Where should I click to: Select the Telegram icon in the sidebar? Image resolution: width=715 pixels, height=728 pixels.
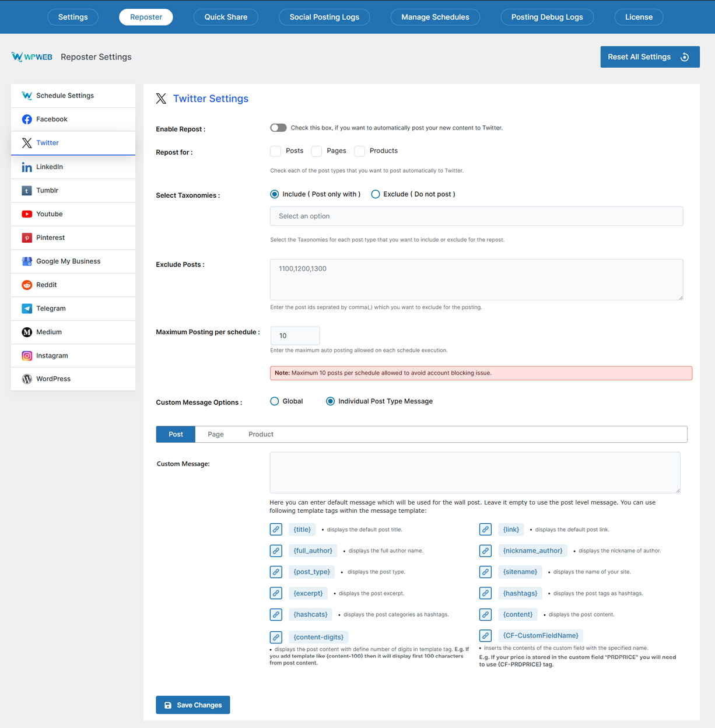(27, 308)
